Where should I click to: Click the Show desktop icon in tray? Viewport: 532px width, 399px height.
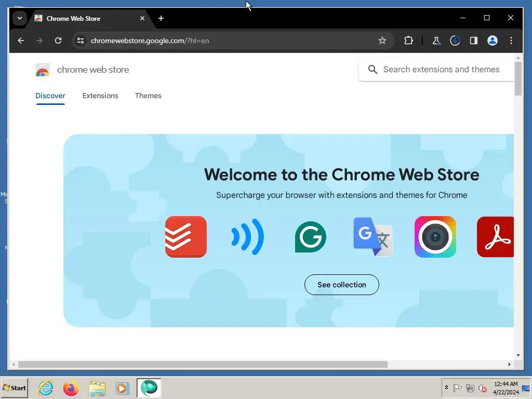(526, 388)
